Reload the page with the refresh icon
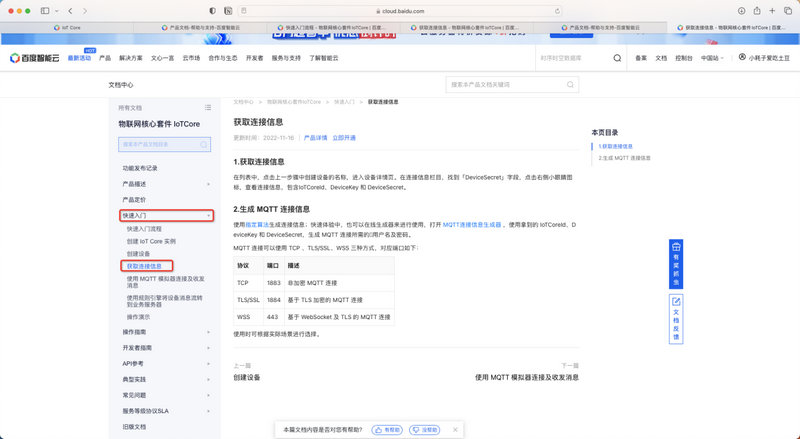Image resolution: width=800 pixels, height=439 pixels. 557,11
